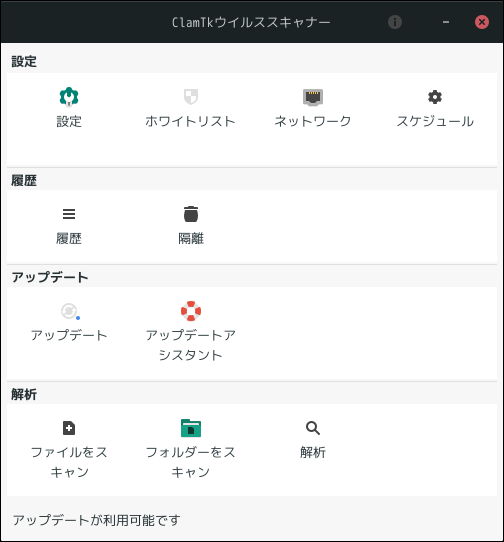Click the ホワイトリスト label
This screenshot has height=542, width=504.
click(x=191, y=121)
